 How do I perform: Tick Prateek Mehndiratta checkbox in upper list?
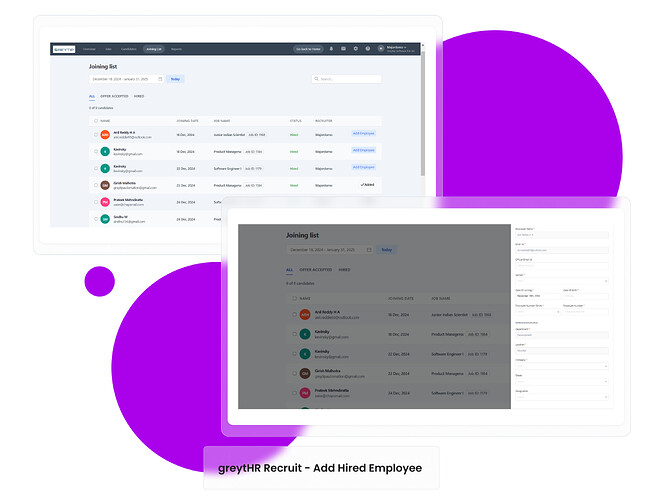click(96, 202)
